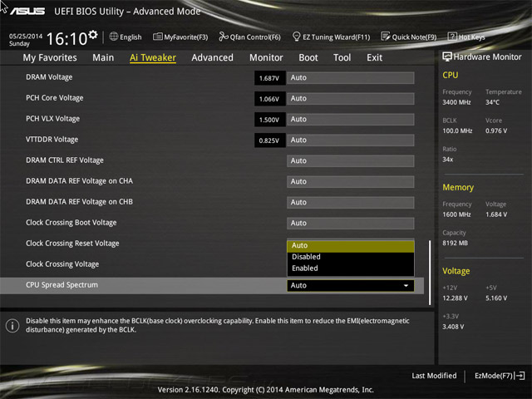The width and height of the screenshot is (532, 399).
Task: Click DRAM DATA REF Voltage on CHA field
Action: (x=351, y=181)
